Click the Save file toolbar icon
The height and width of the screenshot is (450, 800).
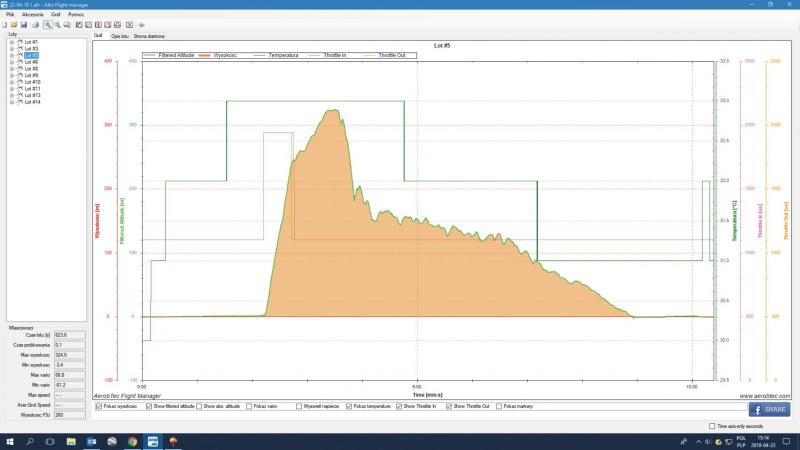point(23,24)
